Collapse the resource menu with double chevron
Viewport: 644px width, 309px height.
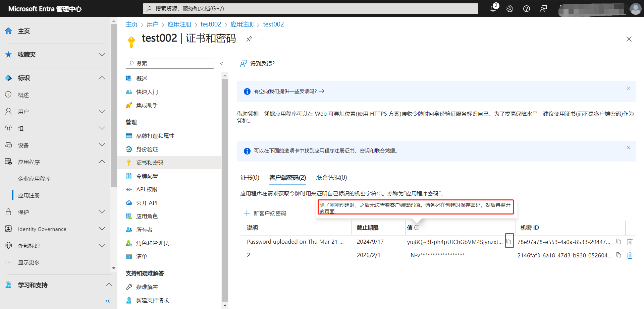pyautogui.click(x=222, y=63)
